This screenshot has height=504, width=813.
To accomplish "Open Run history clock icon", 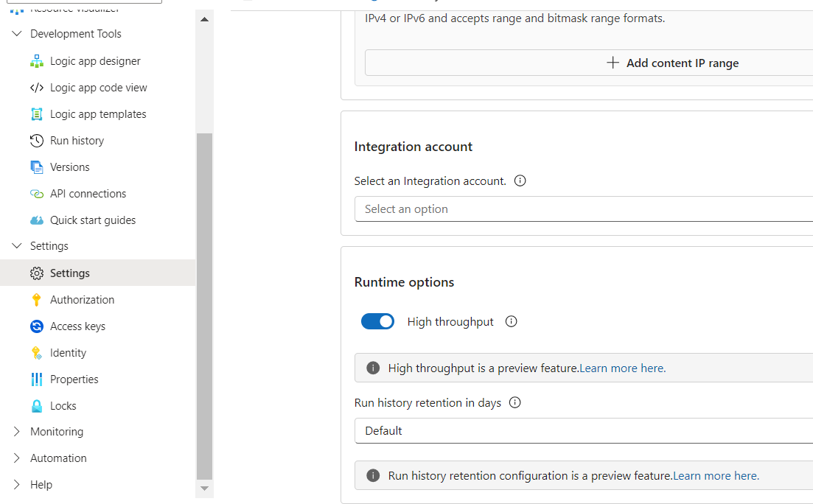I will 37,141.
